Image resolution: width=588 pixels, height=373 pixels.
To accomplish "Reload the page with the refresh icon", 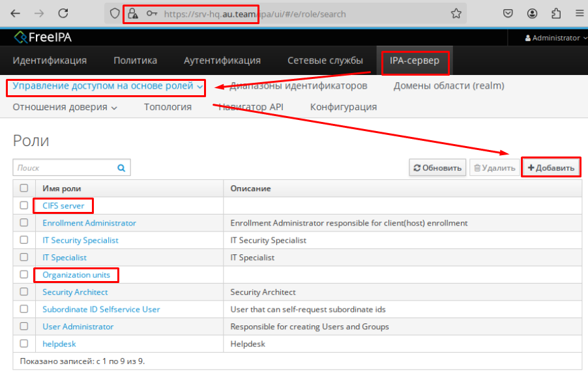I will (63, 13).
